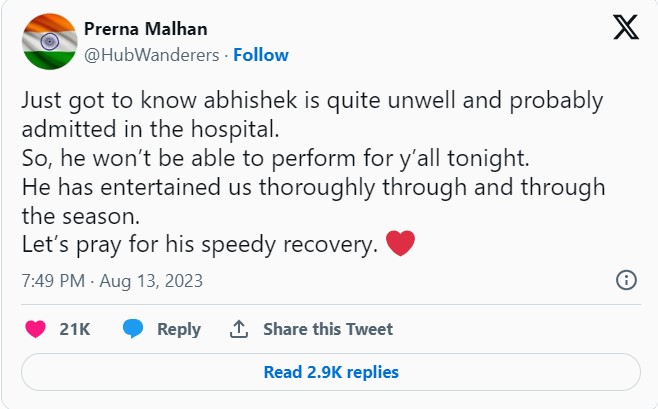658x409 pixels.
Task: Open the Twitter info circle icon
Action: click(x=627, y=280)
